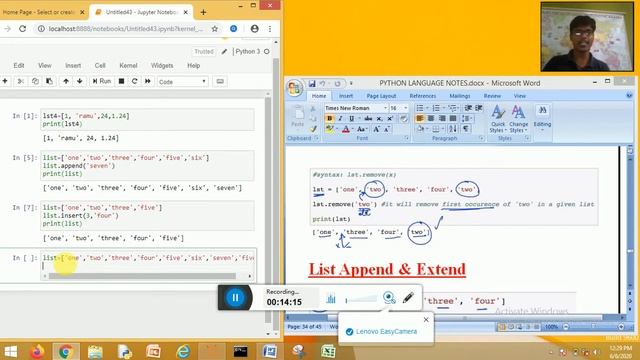Toggle Italic formatting in Word
The image size is (640, 360).
340,118
